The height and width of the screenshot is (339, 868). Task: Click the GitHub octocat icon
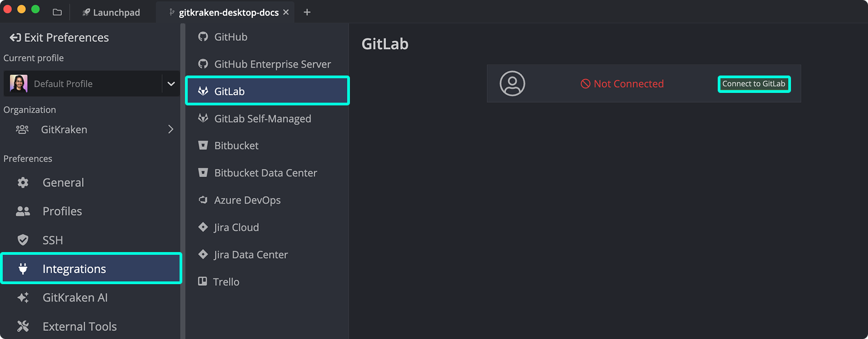tap(203, 36)
